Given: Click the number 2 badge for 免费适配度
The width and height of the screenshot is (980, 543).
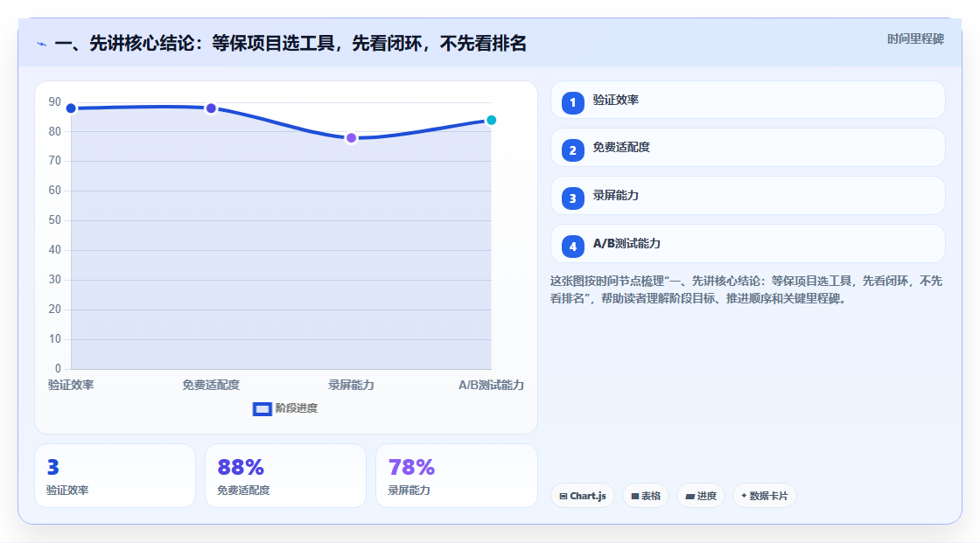Looking at the screenshot, I should tap(572, 150).
